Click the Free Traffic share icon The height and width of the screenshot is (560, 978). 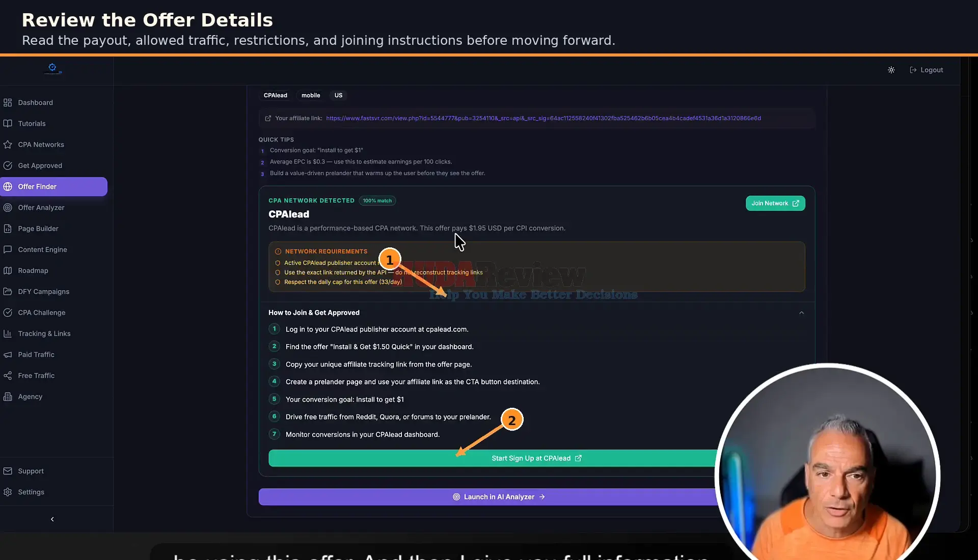tap(8, 375)
